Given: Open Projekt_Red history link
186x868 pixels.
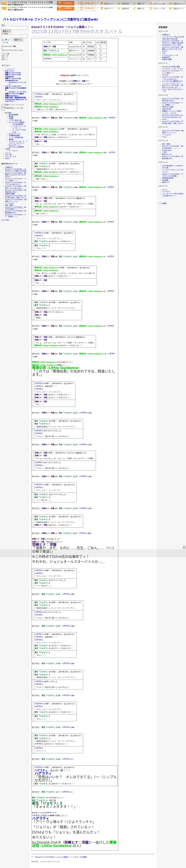Looking at the screenshot, I should 167,150.
